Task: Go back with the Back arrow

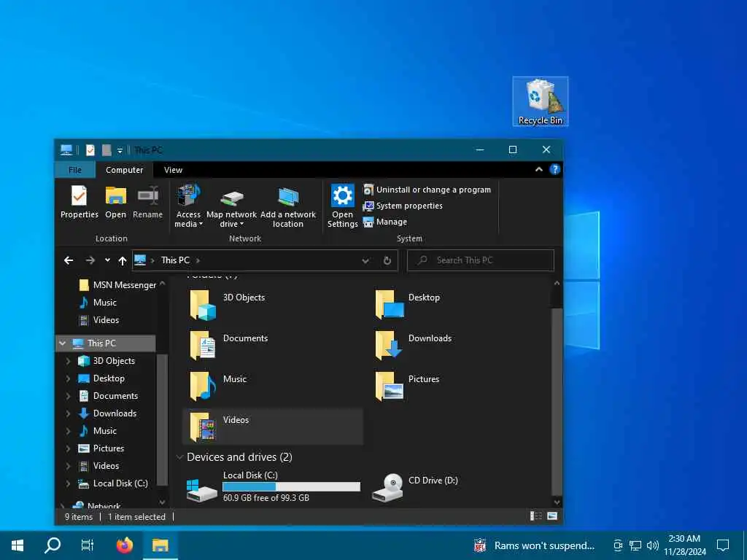Action: click(69, 260)
